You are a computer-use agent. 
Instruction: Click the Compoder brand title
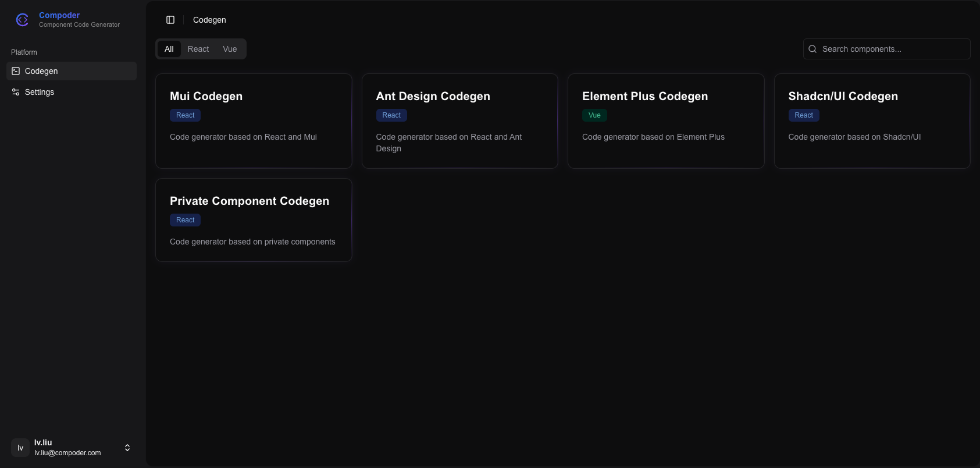59,15
